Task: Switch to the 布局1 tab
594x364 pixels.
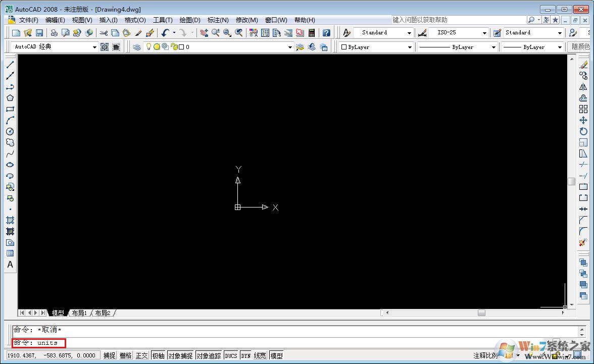Action: tap(79, 313)
